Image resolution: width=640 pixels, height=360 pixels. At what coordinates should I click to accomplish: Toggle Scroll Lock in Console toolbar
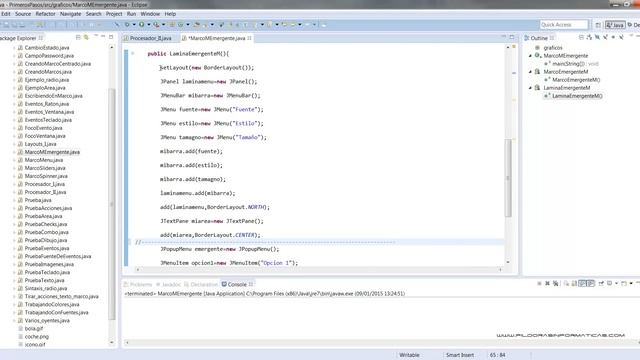[574, 283]
